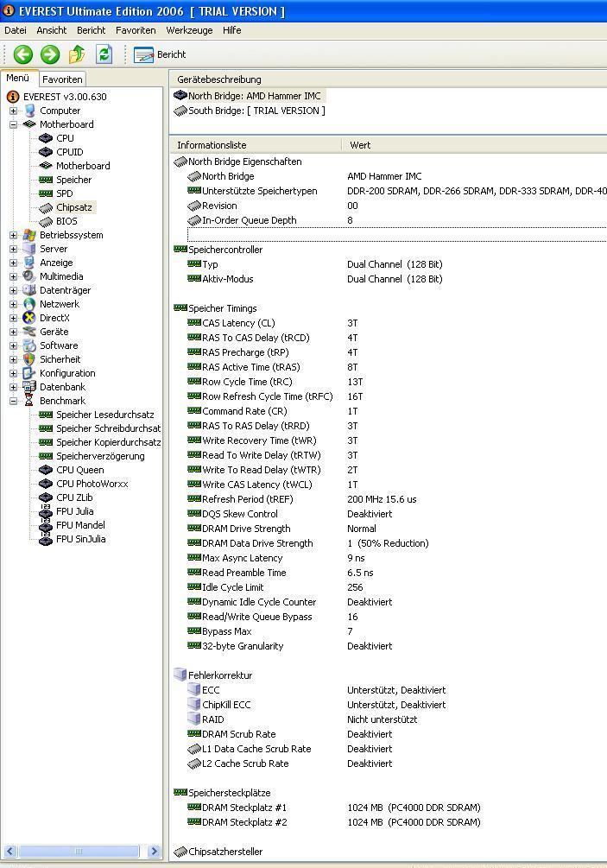This screenshot has width=607, height=868.
Task: Select the ChipKill ECC row
Action: (389, 705)
